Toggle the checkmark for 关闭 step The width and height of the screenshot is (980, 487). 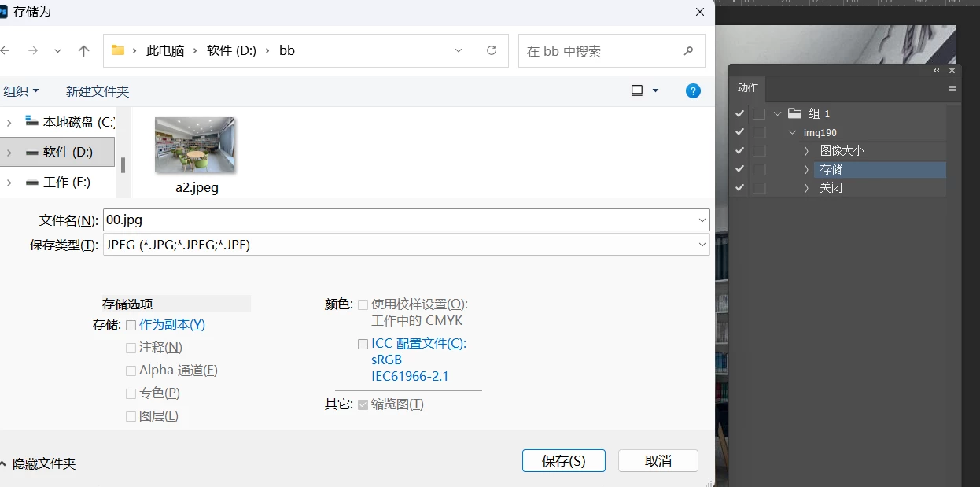coord(739,187)
